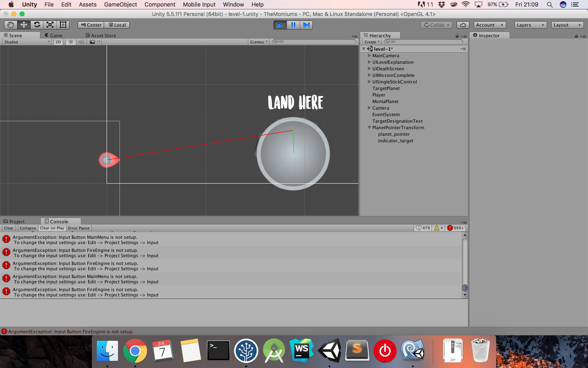Open the Layers dropdown
Viewport: 588px width, 368px height.
coord(530,25)
